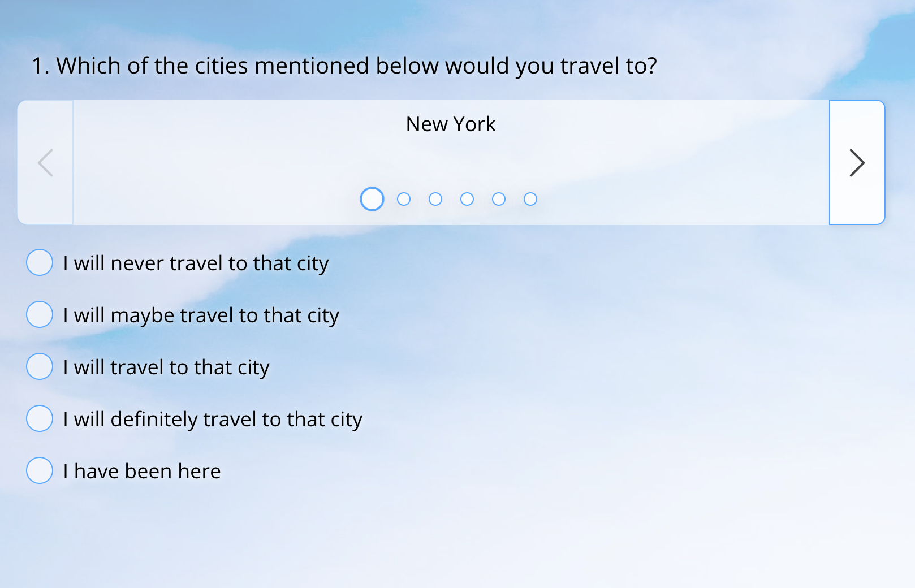Screen dimensions: 915x588
Task: Click the previous city left arrow
Action: click(x=45, y=163)
